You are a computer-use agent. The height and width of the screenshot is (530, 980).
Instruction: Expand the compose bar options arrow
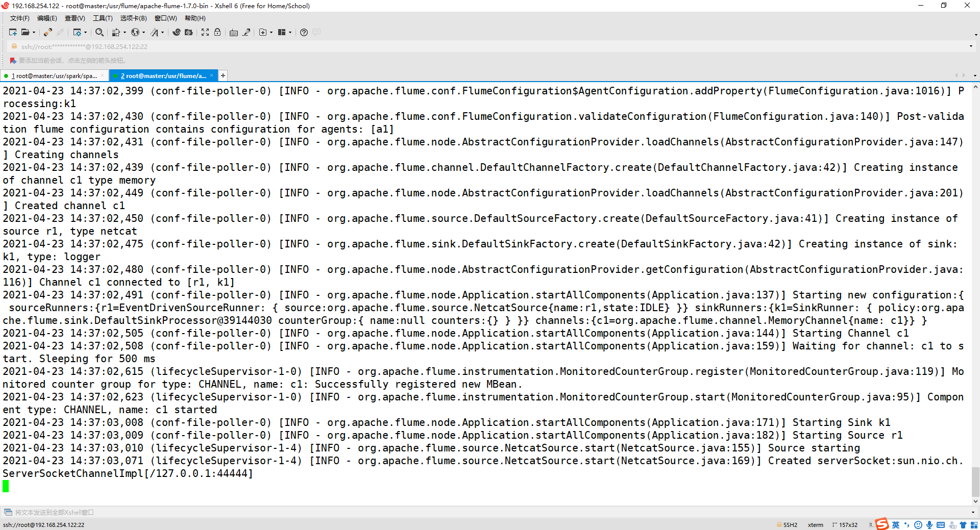[x=973, y=512]
